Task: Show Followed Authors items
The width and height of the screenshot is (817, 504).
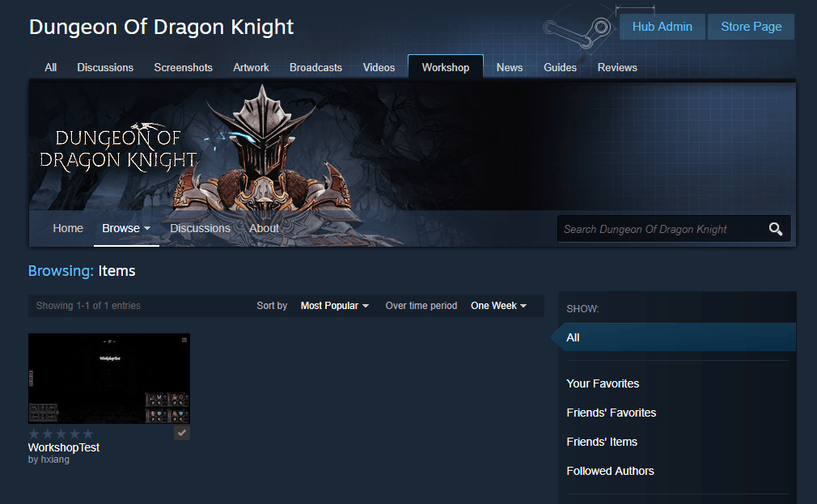Action: click(x=610, y=471)
